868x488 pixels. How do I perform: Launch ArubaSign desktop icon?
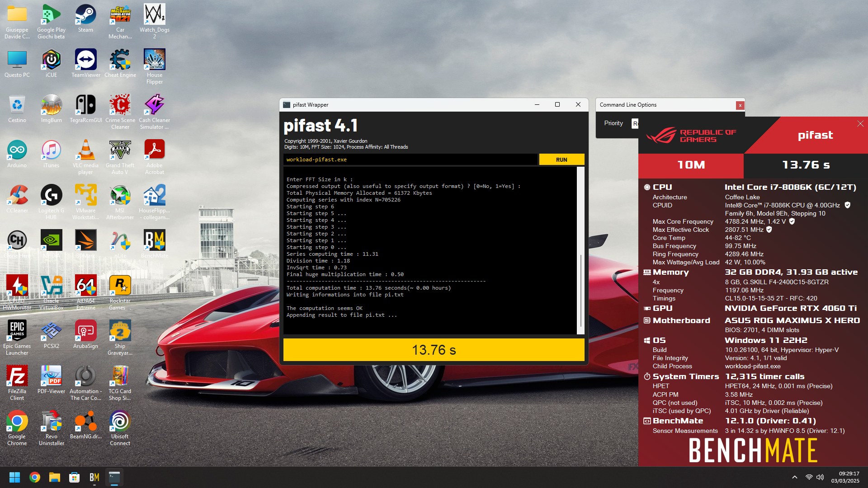pos(85,335)
